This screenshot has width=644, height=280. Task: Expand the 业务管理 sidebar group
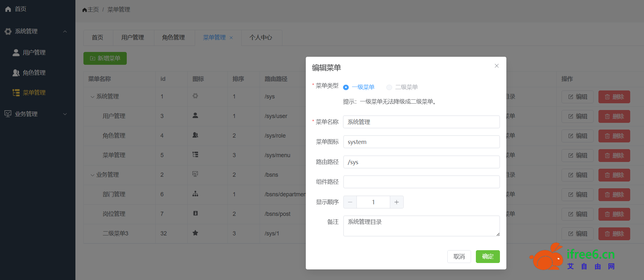click(x=65, y=114)
